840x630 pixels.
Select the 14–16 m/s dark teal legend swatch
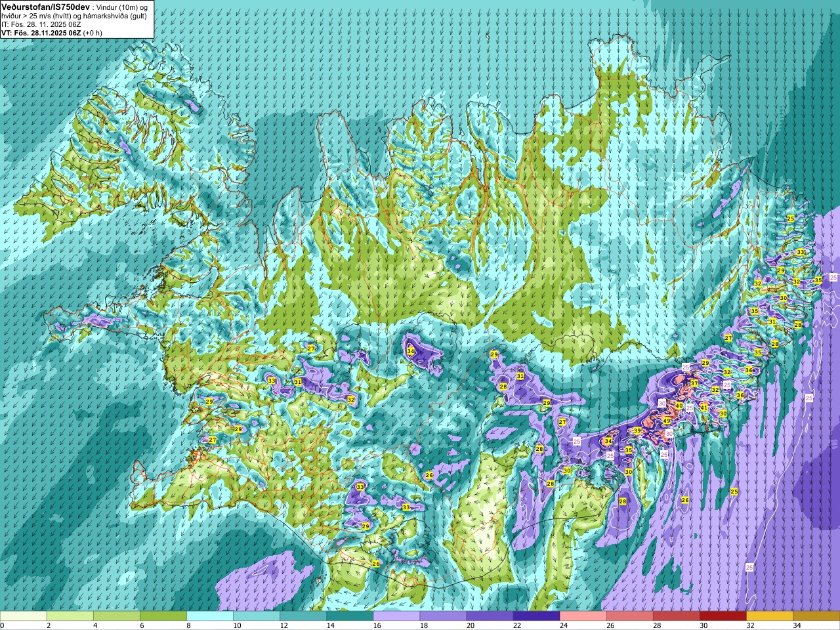pos(350,616)
